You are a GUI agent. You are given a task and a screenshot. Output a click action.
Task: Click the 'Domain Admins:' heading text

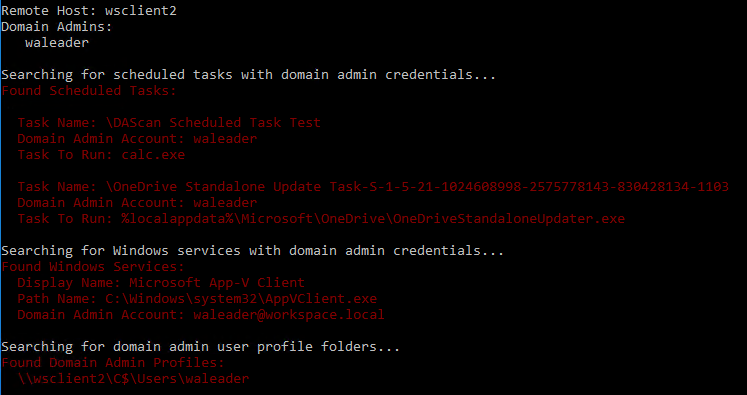[57, 27]
